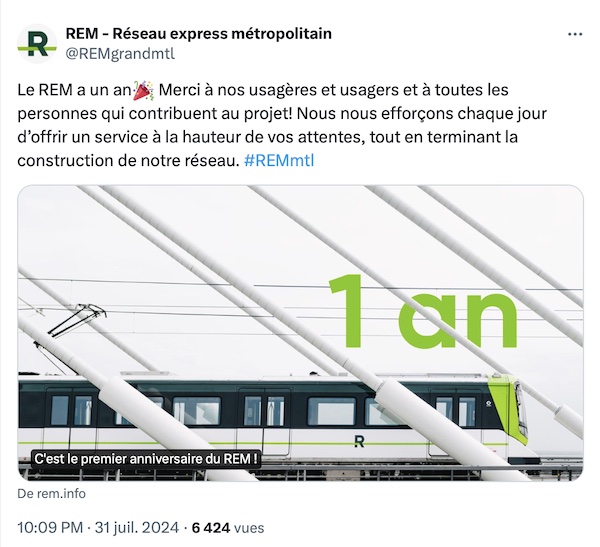Click the pantograph above the train roof
The height and width of the screenshot is (547, 600).
(x=78, y=320)
